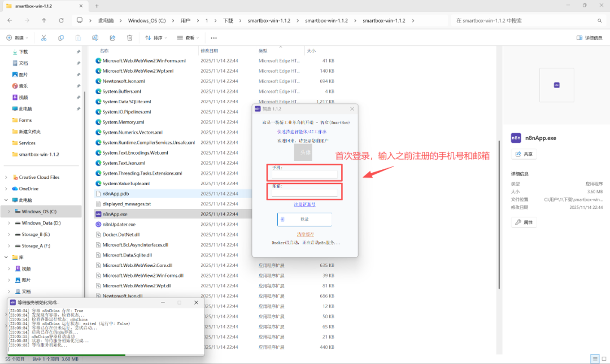This screenshot has width=610, height=364.
Task: Expand the Windows_OS (C:) drive node
Action: [x=9, y=212]
